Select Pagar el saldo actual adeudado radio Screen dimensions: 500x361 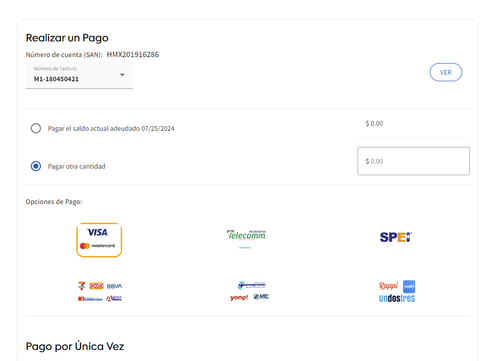point(36,128)
